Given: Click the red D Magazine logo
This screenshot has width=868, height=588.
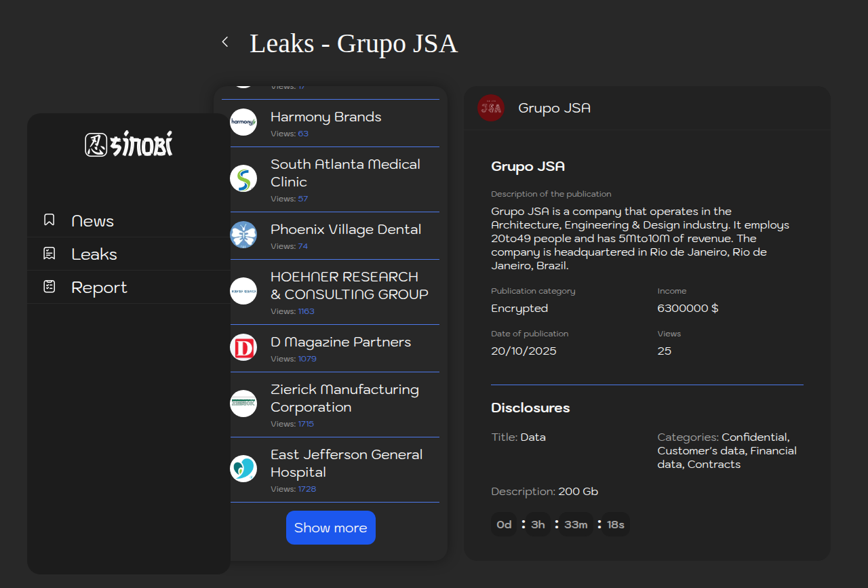Looking at the screenshot, I should pos(243,347).
